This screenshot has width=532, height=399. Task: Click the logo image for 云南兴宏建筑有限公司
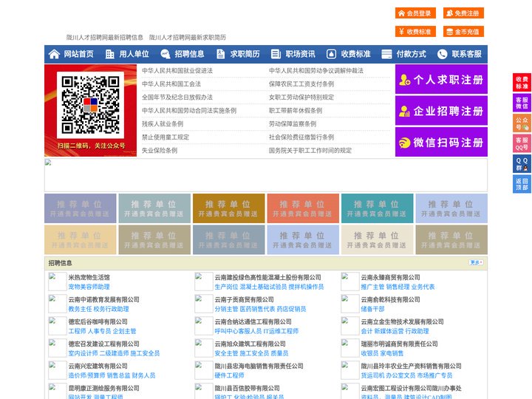point(58,370)
